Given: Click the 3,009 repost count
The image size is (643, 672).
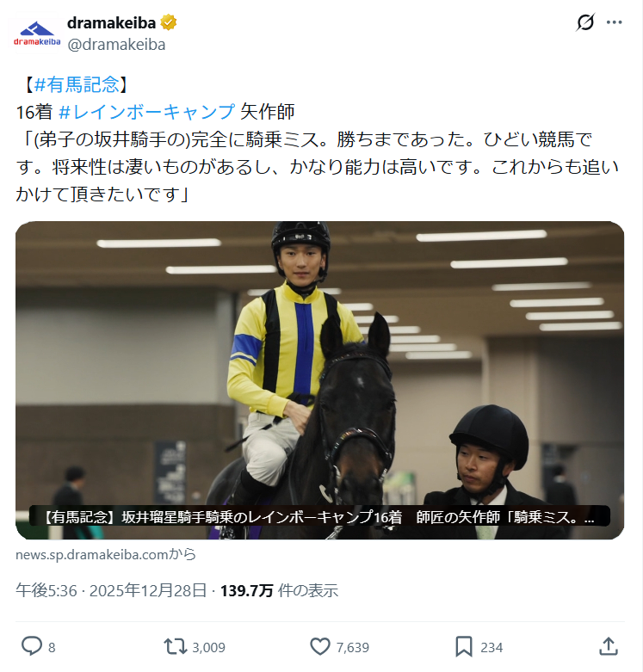Looking at the screenshot, I should pyautogui.click(x=208, y=647).
